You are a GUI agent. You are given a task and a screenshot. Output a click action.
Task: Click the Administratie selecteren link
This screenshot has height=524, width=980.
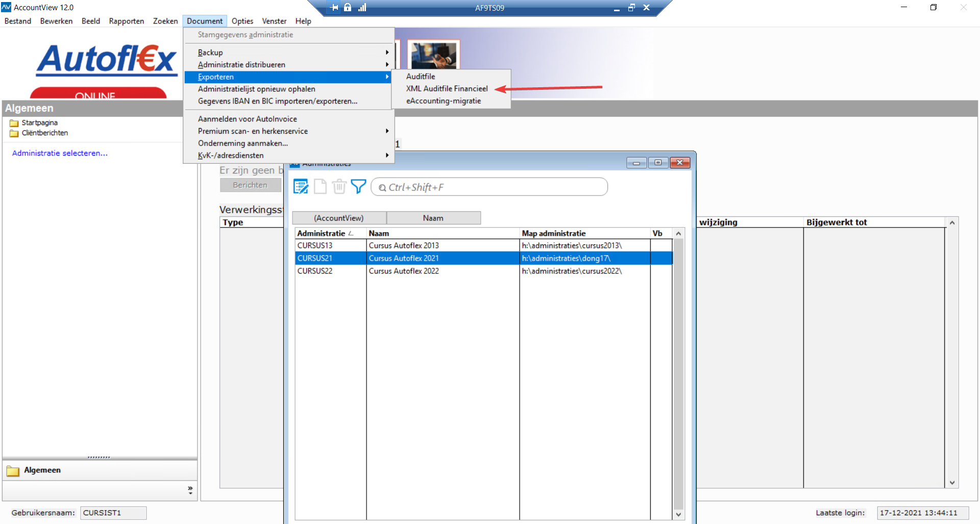(x=60, y=153)
